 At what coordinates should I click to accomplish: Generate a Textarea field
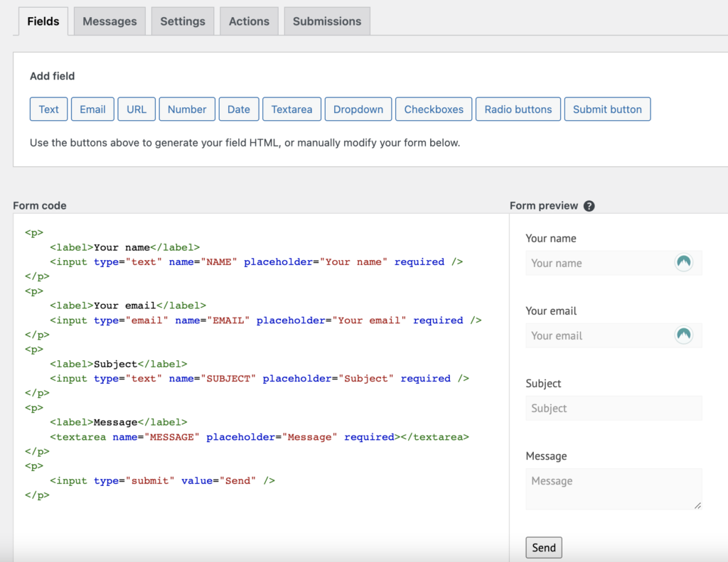(291, 109)
